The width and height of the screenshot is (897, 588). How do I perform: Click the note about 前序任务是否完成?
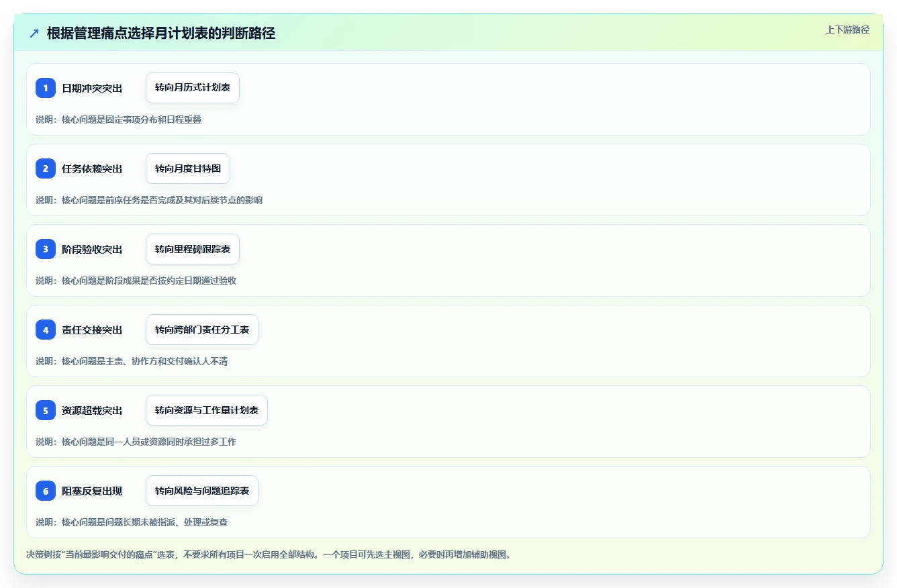point(149,200)
